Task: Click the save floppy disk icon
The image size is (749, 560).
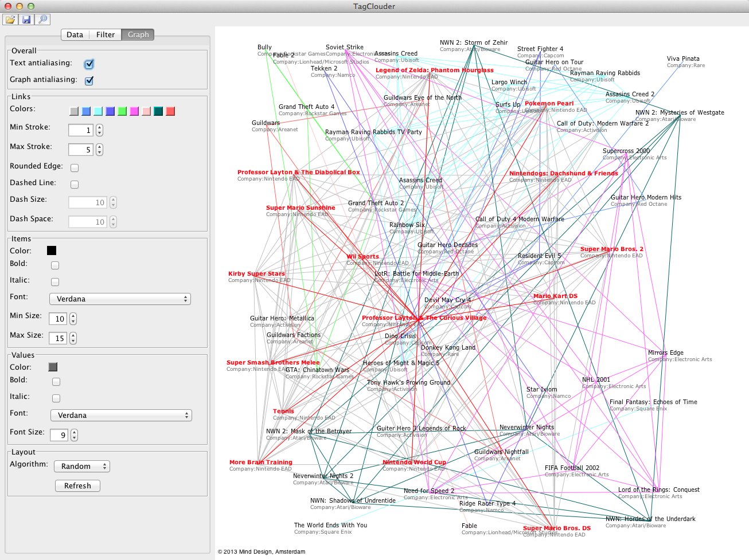Action: point(26,20)
